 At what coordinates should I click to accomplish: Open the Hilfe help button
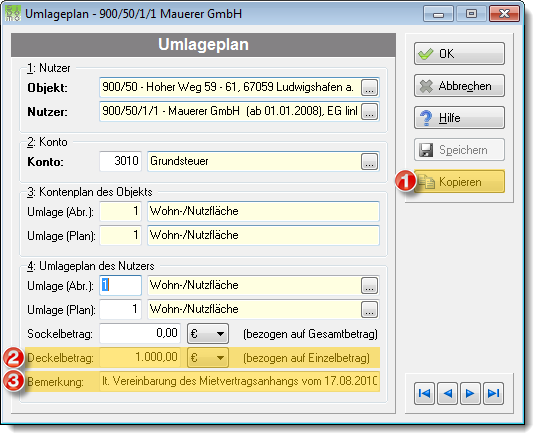pos(459,118)
